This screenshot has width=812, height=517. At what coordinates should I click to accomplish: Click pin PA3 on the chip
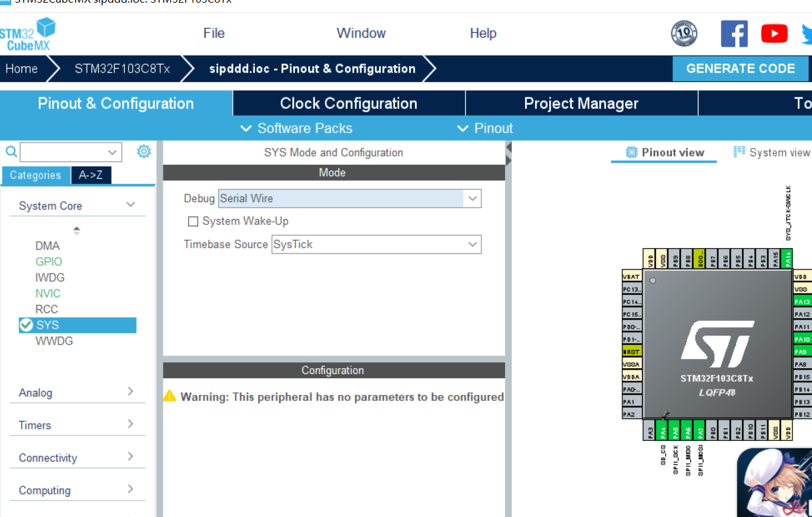(x=651, y=431)
